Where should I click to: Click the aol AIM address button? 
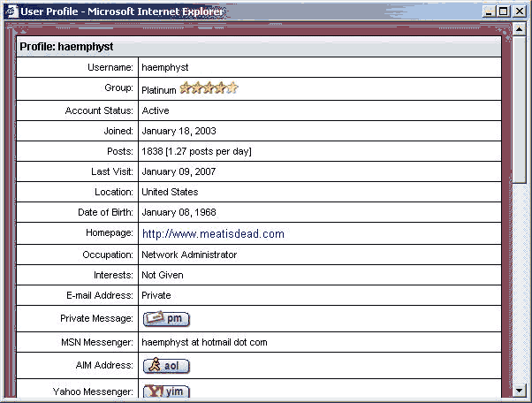pos(166,366)
